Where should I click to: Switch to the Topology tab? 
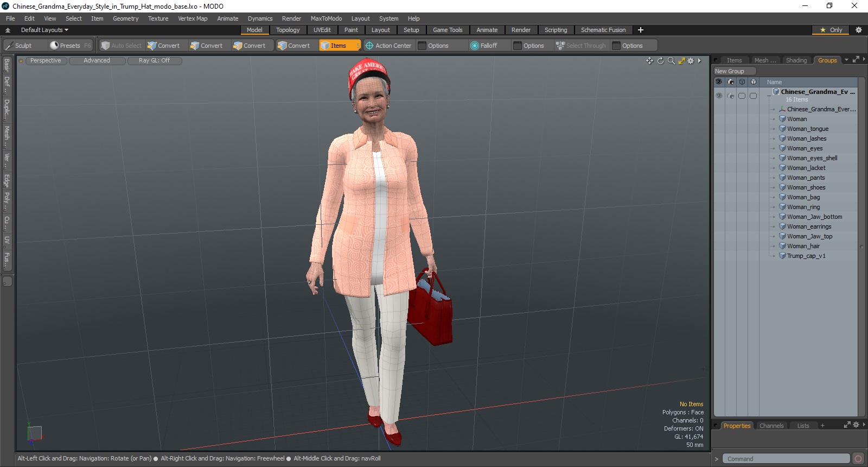coord(288,30)
